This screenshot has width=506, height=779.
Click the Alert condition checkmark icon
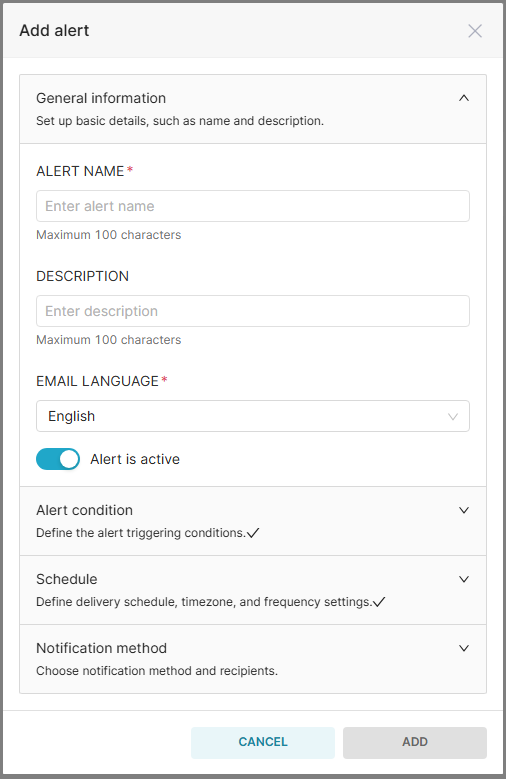pos(253,533)
